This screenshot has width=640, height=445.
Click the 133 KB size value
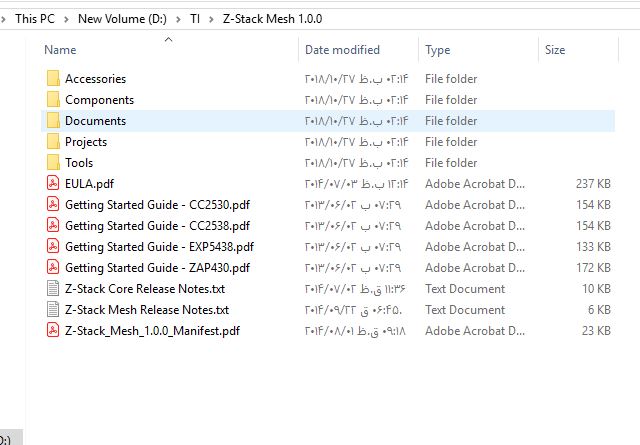tap(593, 247)
